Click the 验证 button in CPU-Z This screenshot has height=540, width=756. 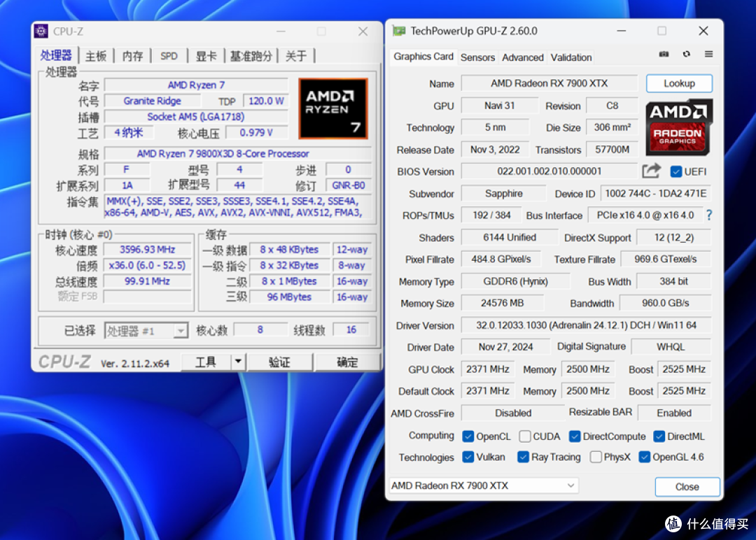279,362
